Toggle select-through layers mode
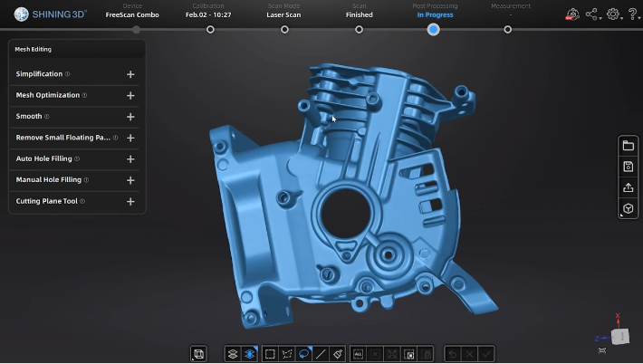 [233, 354]
